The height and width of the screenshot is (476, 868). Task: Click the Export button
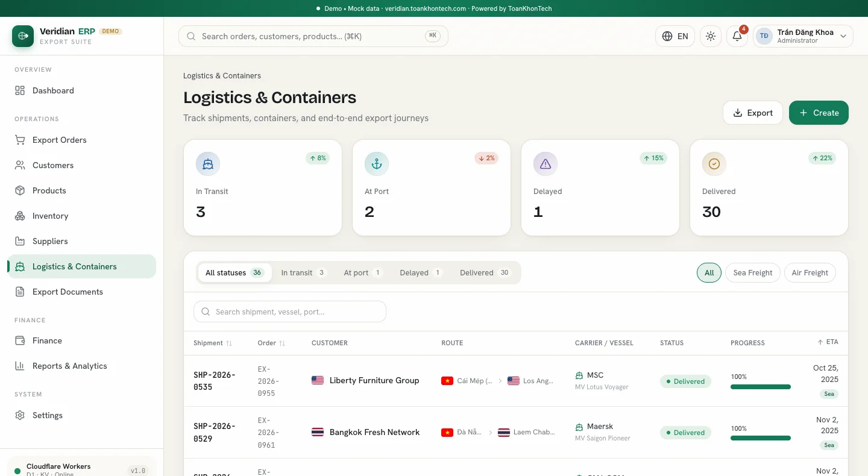point(753,113)
